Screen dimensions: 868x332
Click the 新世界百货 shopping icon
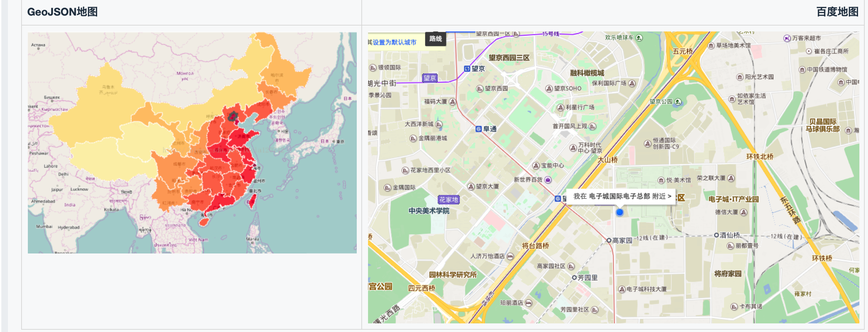click(x=548, y=180)
